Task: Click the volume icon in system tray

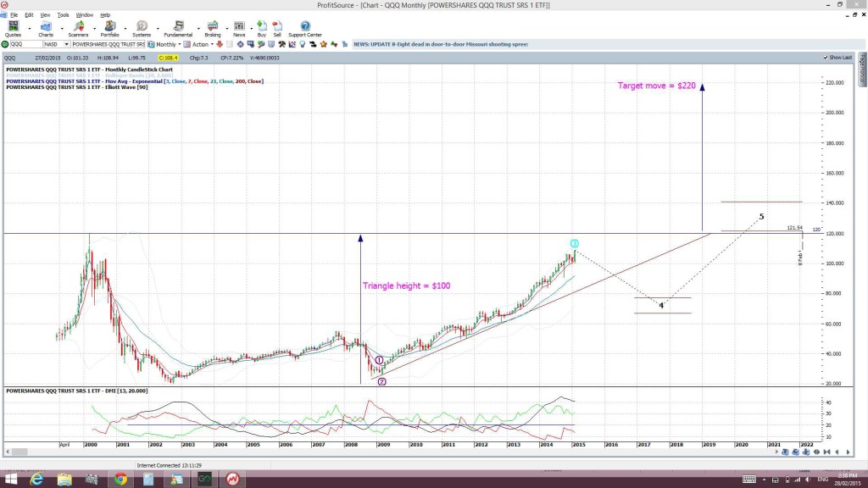Action: point(808,480)
